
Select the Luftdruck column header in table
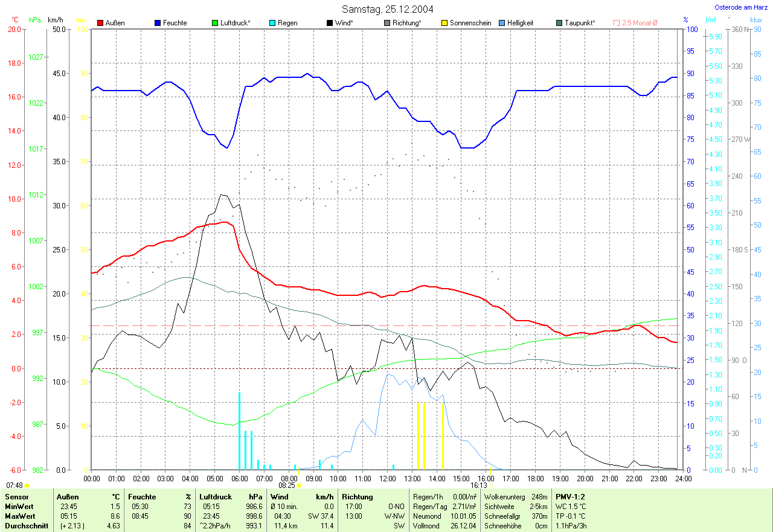click(x=216, y=496)
